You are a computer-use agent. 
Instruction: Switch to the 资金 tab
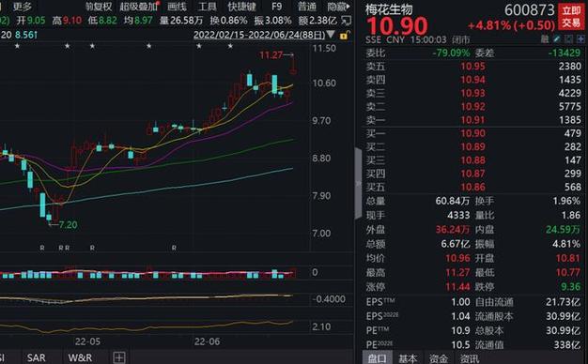click(x=439, y=358)
